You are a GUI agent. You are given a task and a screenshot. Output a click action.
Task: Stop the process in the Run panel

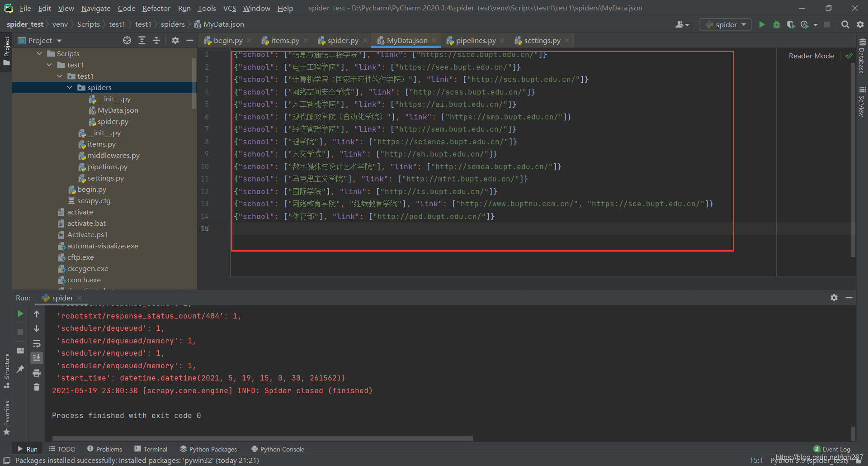point(20,332)
